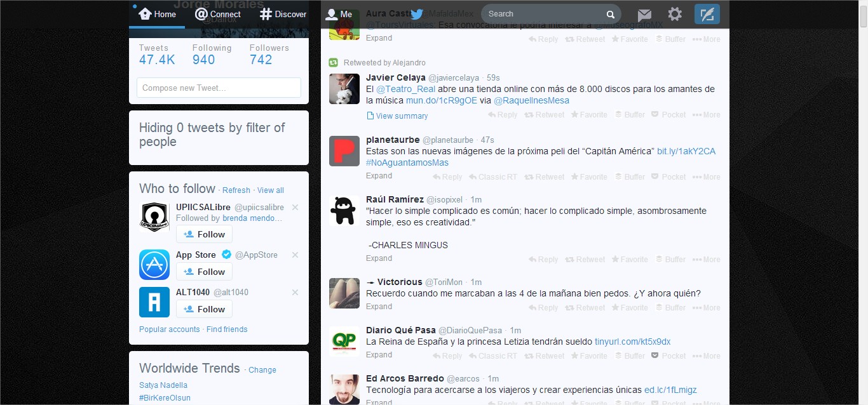Open the Home tab
The height and width of the screenshot is (405, 868).
pos(157,14)
